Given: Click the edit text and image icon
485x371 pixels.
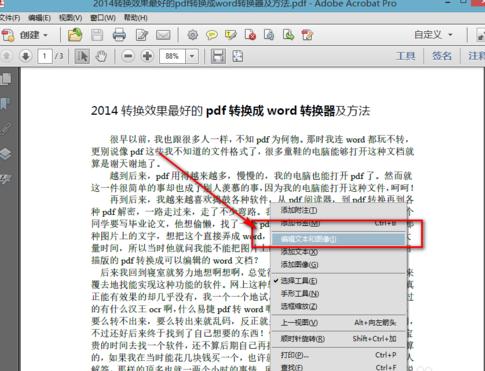Looking at the screenshot, I should click(142, 35).
